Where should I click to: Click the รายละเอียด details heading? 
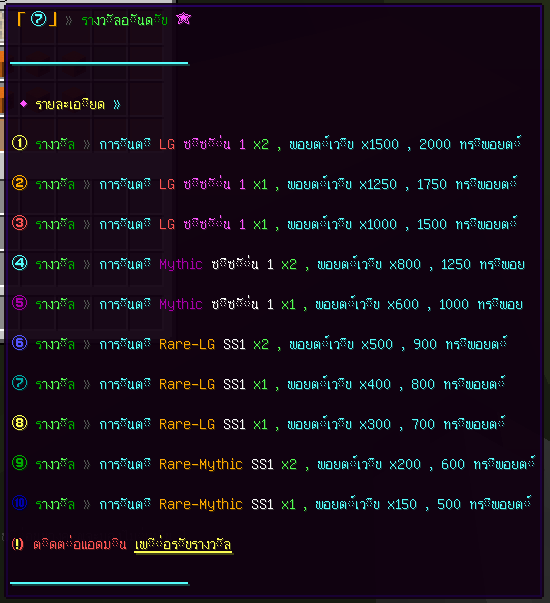point(70,104)
